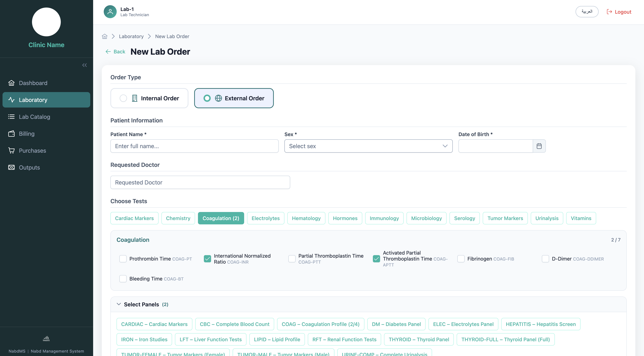Select RFT – Renal Function Tests panel

click(344, 339)
